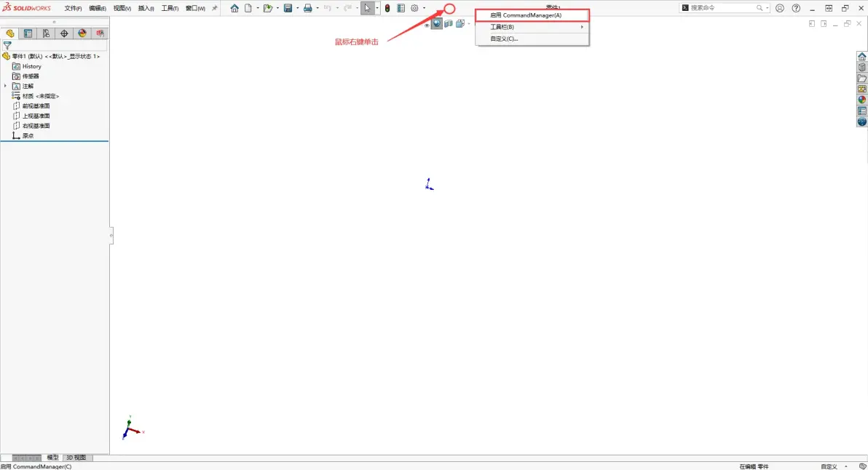Switch to the 3D 视图 bottom tab

click(76, 458)
